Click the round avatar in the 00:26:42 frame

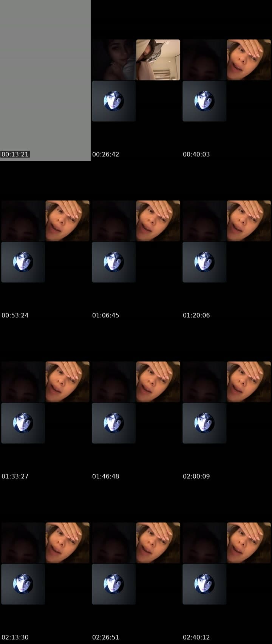pyautogui.click(x=114, y=101)
